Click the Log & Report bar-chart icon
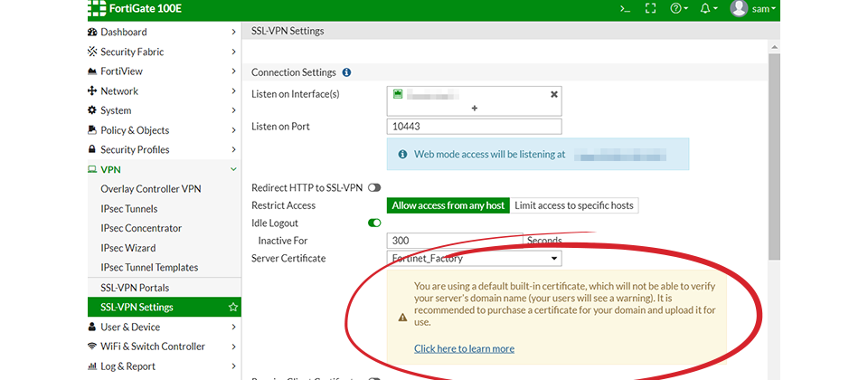The image size is (868, 380). (x=92, y=366)
